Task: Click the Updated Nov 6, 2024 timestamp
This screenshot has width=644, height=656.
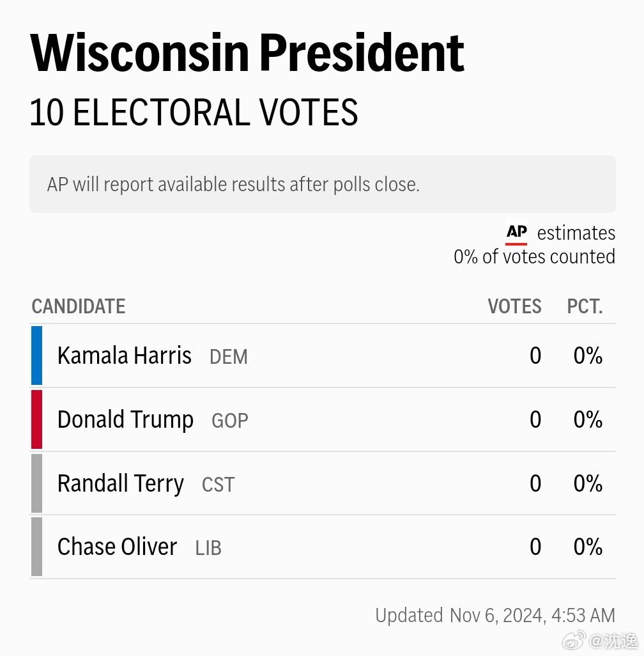Action: coord(495,616)
